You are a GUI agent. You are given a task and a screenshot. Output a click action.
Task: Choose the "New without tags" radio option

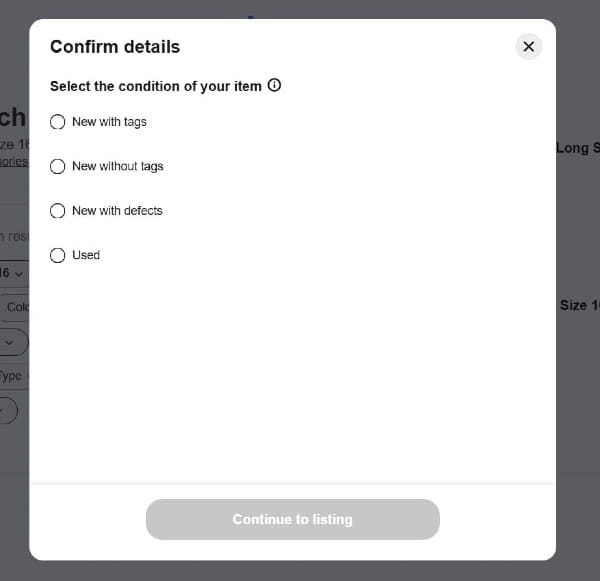pyautogui.click(x=58, y=166)
